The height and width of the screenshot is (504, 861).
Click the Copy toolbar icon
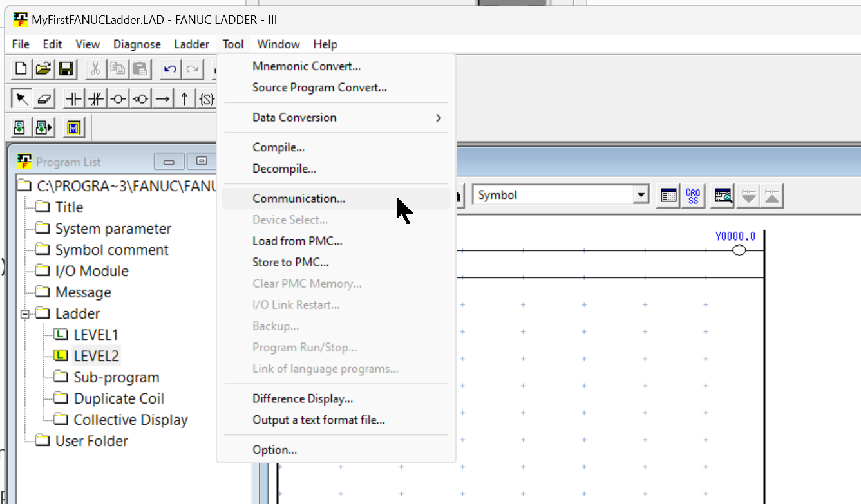(117, 69)
